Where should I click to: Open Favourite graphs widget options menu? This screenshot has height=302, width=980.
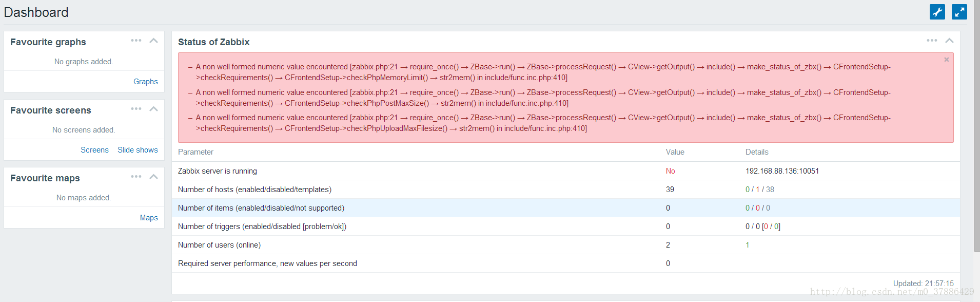coord(136,41)
